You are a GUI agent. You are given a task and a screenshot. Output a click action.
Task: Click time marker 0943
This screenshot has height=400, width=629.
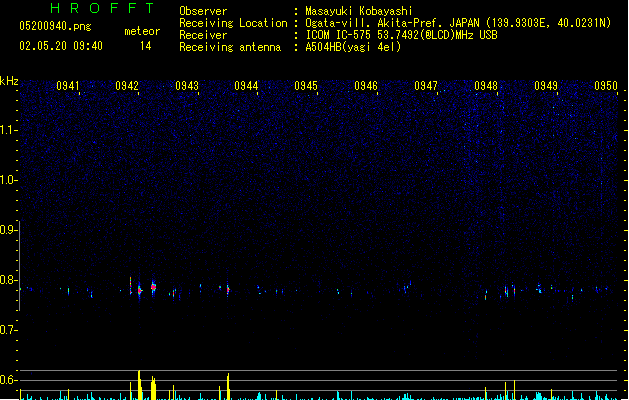(x=187, y=86)
